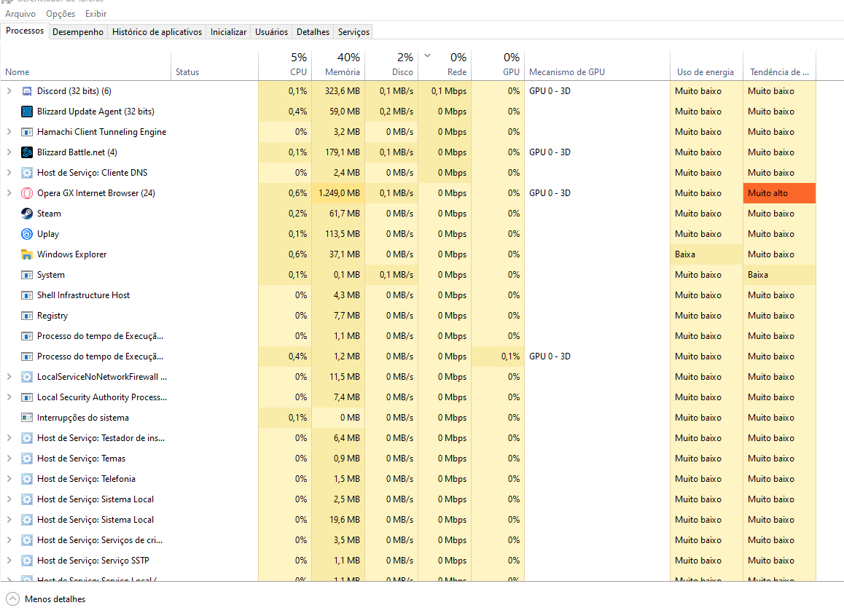
Task: Select the "1.249,0 MB" memory value
Action: pyautogui.click(x=339, y=193)
